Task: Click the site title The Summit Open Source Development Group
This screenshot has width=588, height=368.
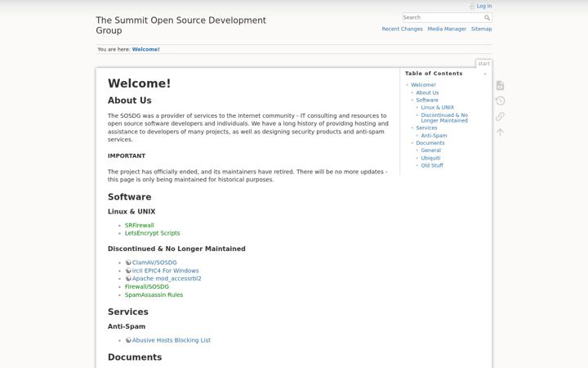Action: [180, 25]
